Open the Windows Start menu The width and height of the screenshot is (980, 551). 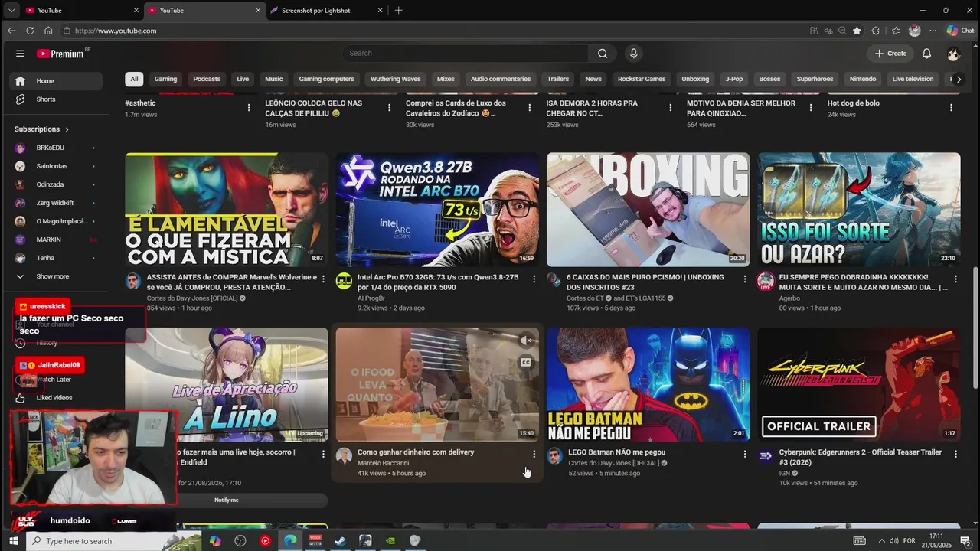pyautogui.click(x=13, y=541)
